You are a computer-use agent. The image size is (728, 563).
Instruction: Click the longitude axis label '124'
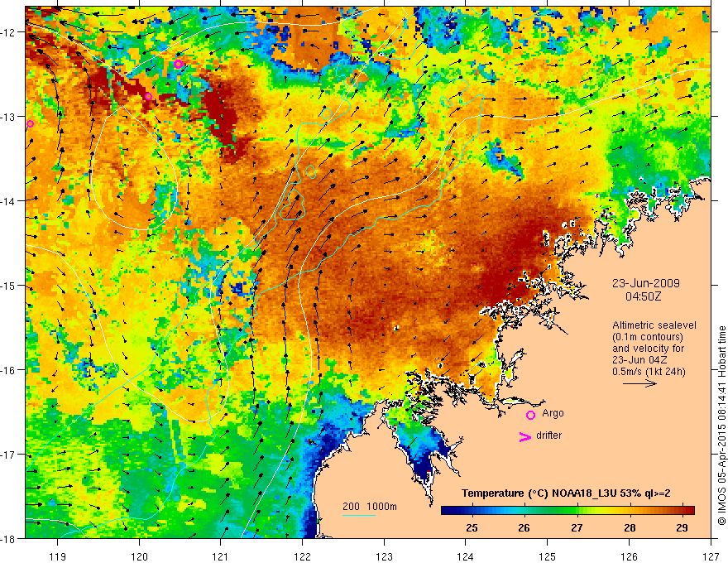(466, 556)
